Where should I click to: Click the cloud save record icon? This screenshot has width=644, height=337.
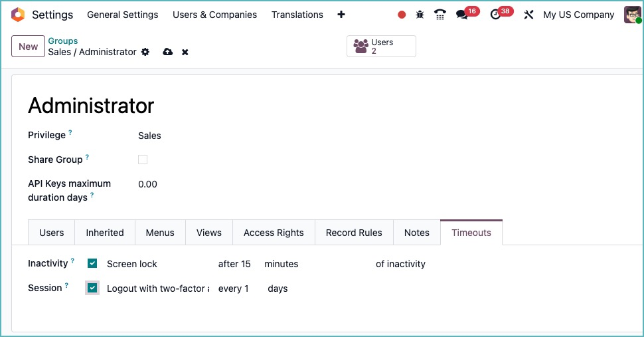[168, 52]
